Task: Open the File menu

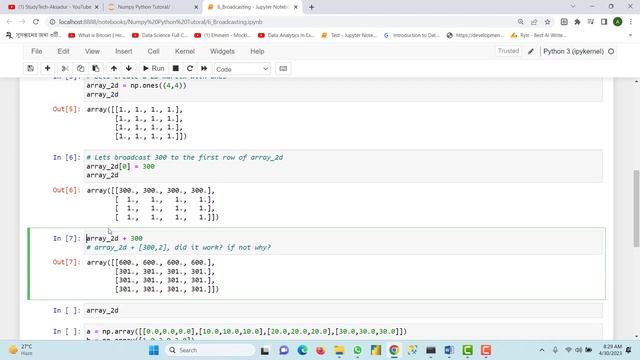Action: pyautogui.click(x=36, y=51)
